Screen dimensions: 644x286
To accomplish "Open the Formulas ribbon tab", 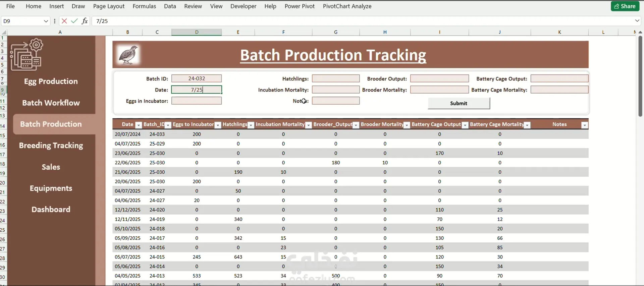I will [144, 6].
